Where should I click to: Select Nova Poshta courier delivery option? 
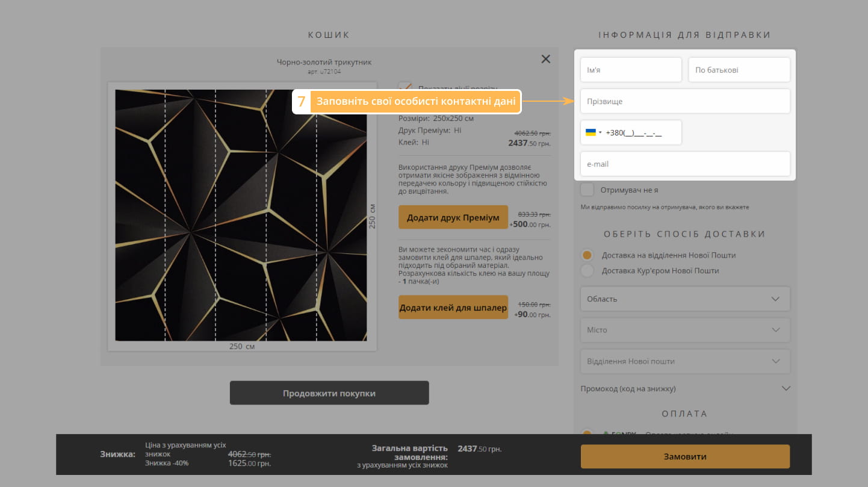587,271
